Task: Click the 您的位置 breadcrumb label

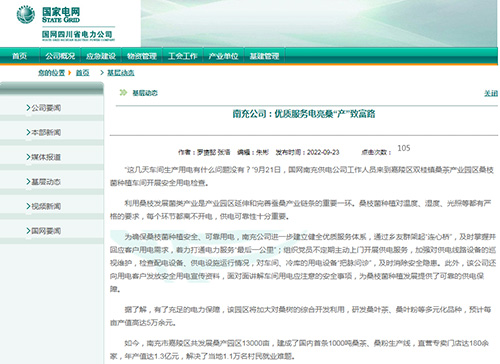Action: pyautogui.click(x=51, y=73)
